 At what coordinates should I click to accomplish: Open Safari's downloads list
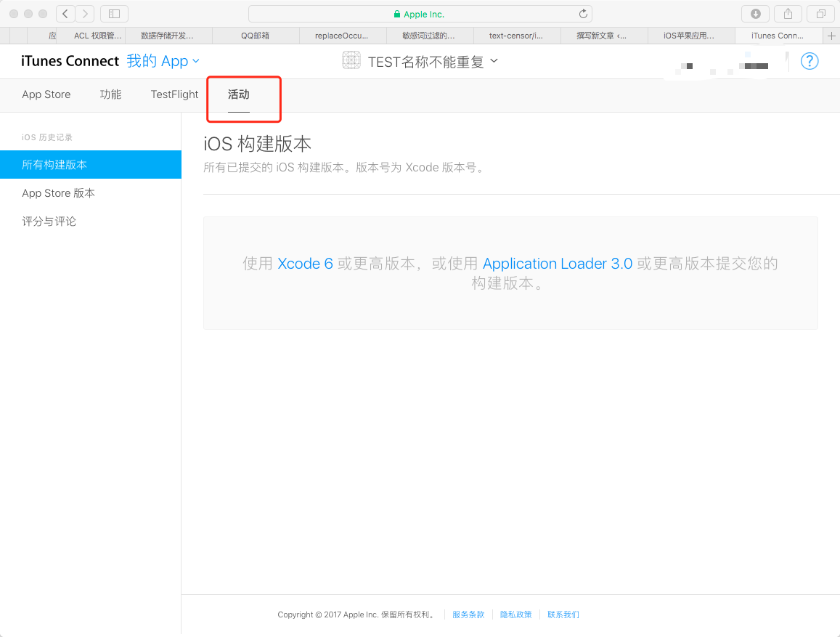755,14
